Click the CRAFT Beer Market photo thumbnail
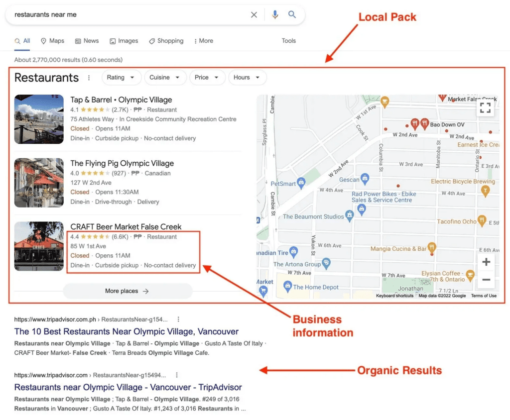This screenshot has width=510, height=420. click(x=38, y=246)
